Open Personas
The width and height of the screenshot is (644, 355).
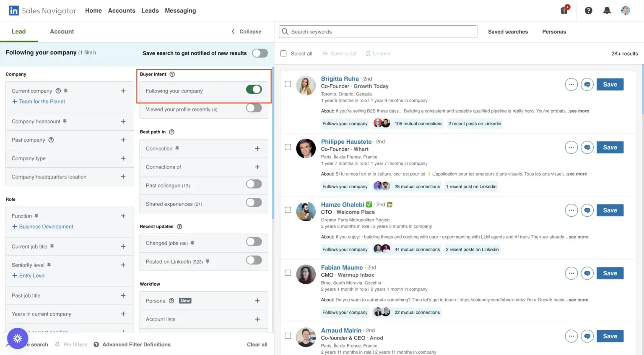(554, 31)
